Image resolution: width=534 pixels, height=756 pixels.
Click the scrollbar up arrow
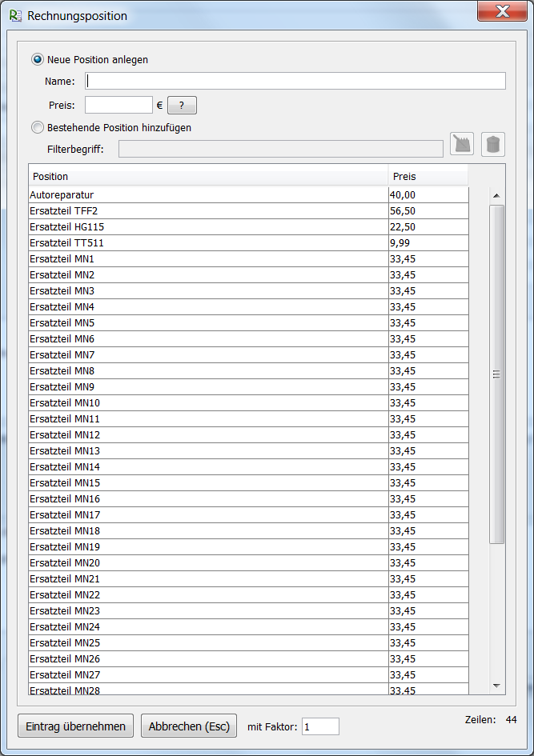tap(496, 196)
